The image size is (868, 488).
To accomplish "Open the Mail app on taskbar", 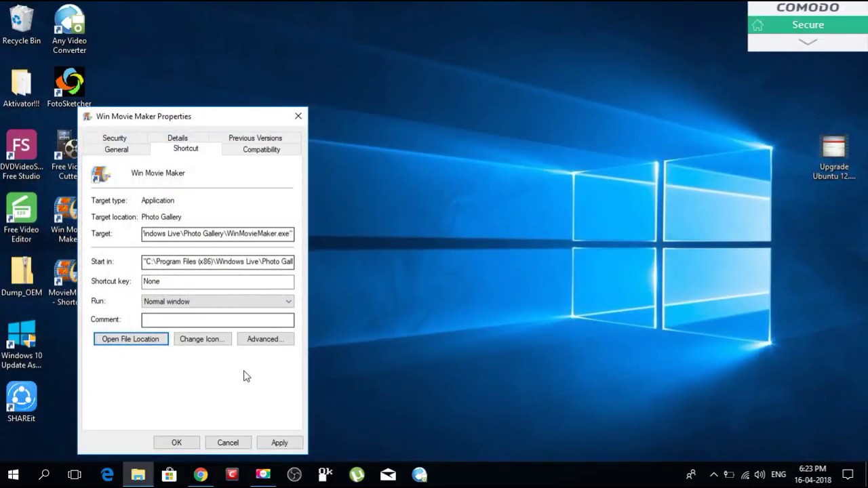I will [388, 474].
